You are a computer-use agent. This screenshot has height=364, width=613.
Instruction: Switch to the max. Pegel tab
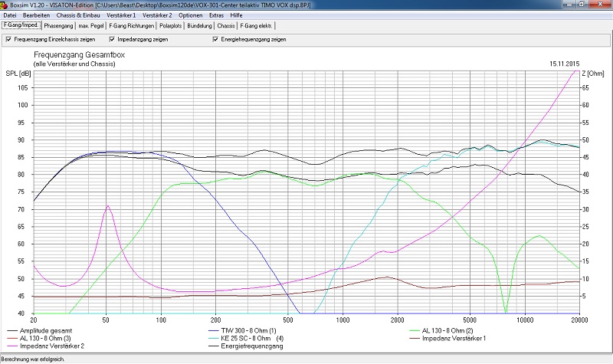pyautogui.click(x=91, y=25)
